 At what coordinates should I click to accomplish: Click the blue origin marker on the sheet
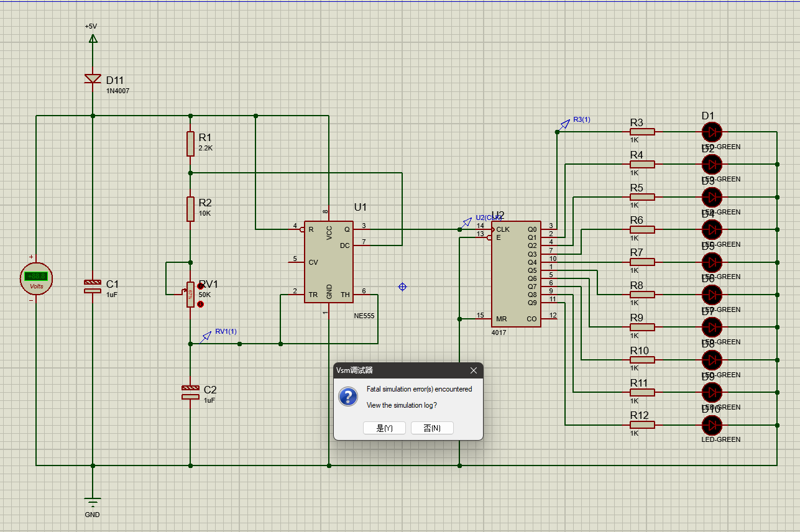[402, 287]
